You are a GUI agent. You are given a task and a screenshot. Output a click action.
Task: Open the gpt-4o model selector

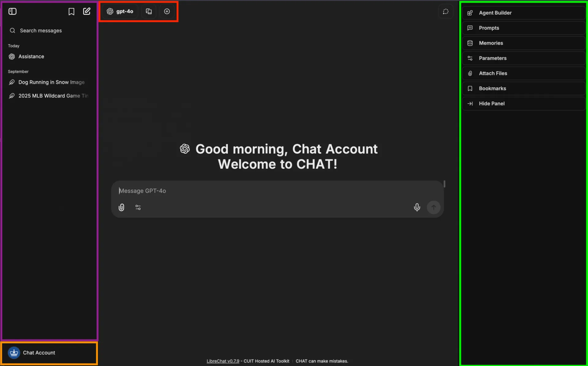120,11
